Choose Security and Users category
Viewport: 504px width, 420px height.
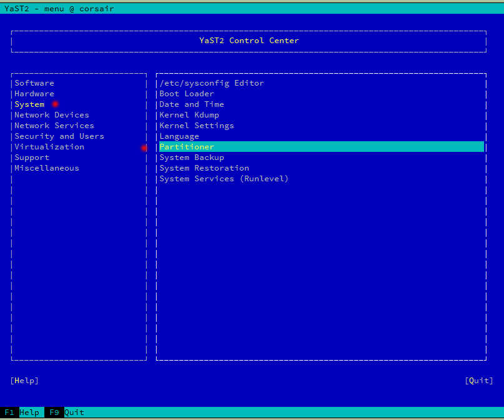pyautogui.click(x=59, y=136)
